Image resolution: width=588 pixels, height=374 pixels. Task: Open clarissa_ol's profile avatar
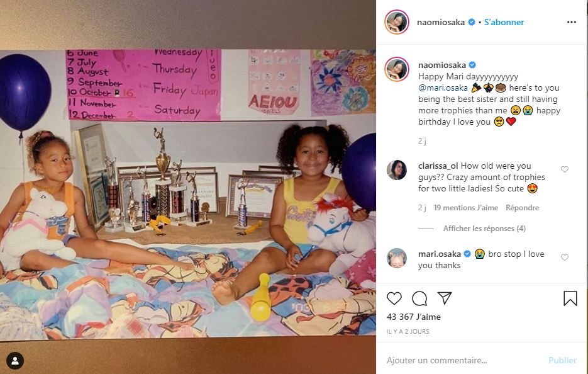click(x=397, y=170)
